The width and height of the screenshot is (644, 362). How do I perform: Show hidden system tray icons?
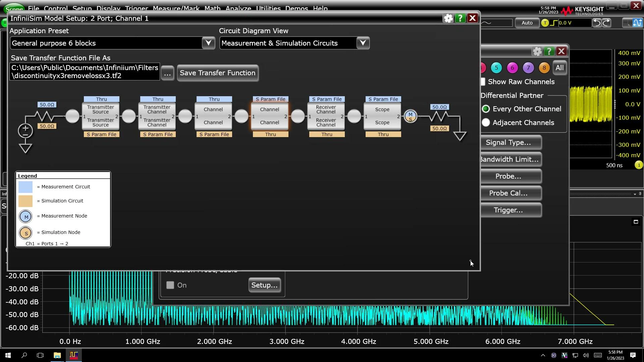[x=543, y=355]
